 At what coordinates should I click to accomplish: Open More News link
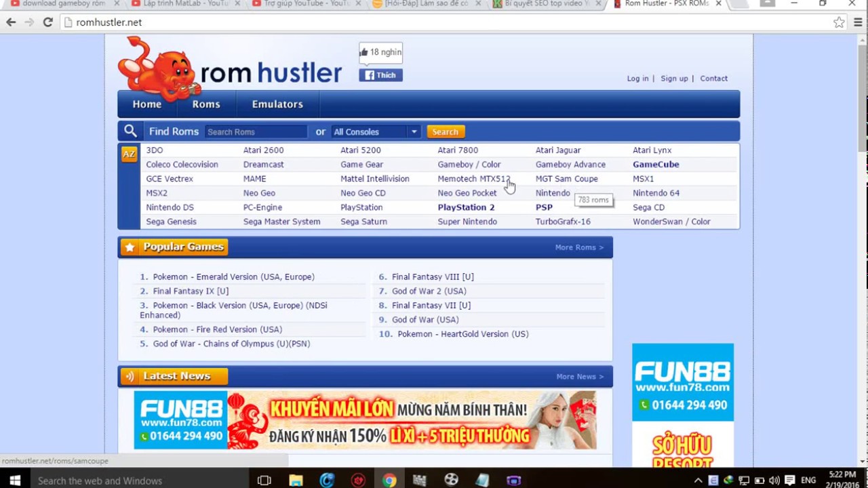(x=580, y=377)
